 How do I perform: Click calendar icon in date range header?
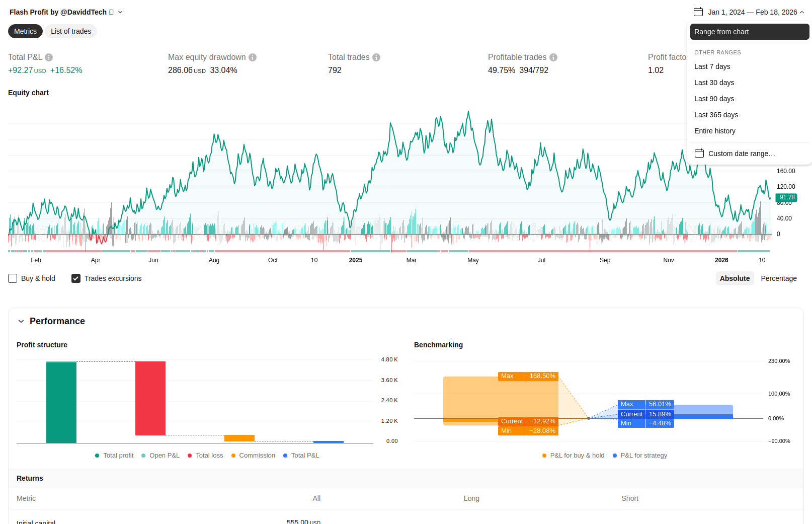(698, 12)
